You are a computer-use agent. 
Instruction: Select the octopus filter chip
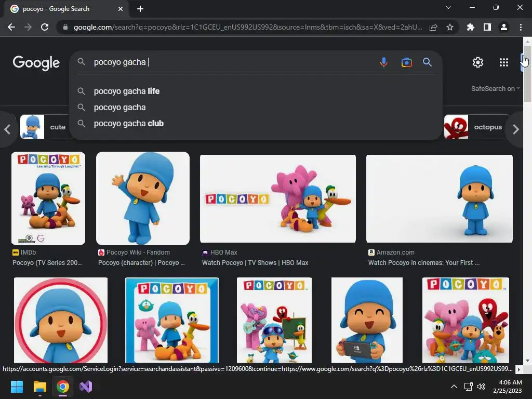pos(476,127)
